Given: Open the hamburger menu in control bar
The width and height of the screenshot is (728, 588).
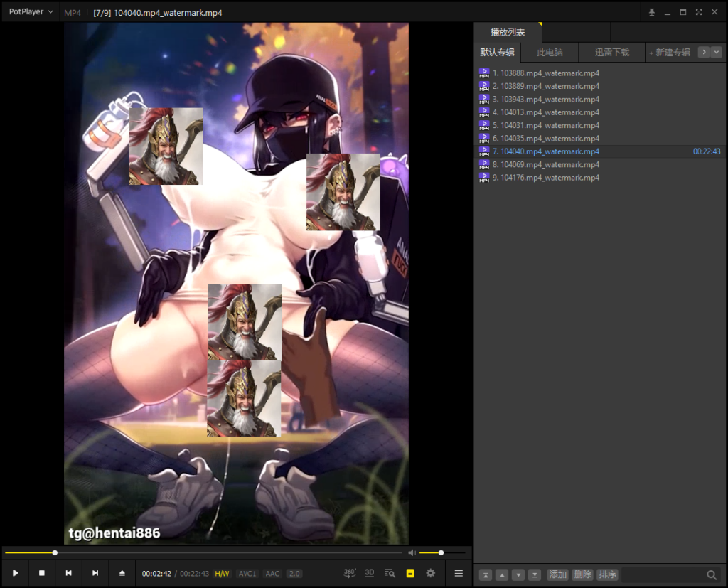Looking at the screenshot, I should point(459,573).
